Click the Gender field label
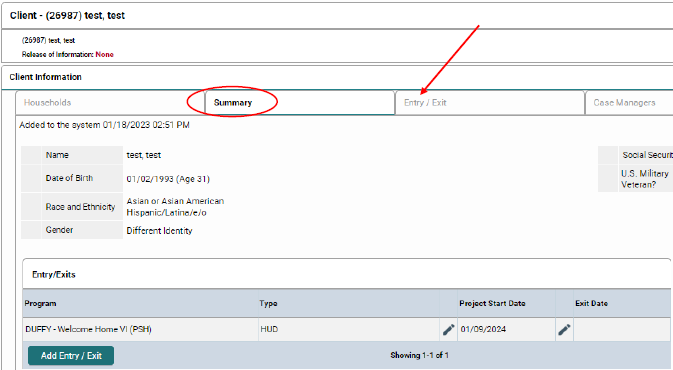The height and width of the screenshot is (370, 673). point(59,230)
